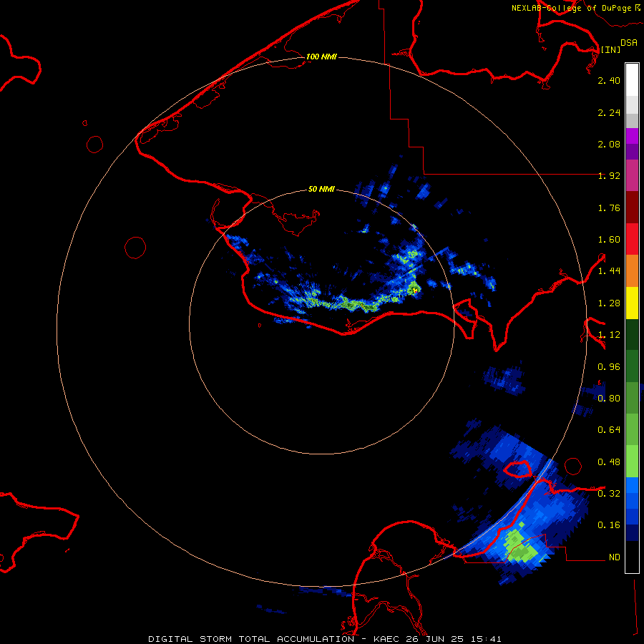The width and height of the screenshot is (644, 644).
Task: Click the 2.08 legend value
Action: (x=609, y=144)
